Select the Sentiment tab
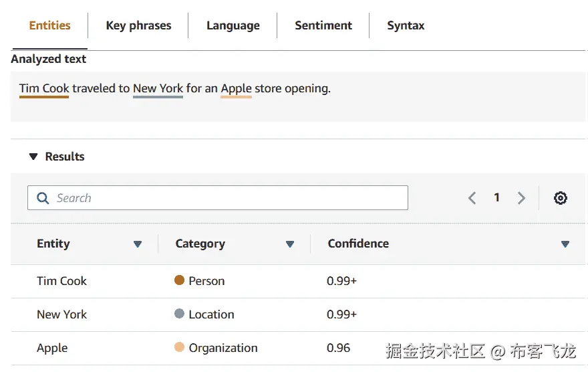The width and height of the screenshot is (588, 372). pos(323,26)
